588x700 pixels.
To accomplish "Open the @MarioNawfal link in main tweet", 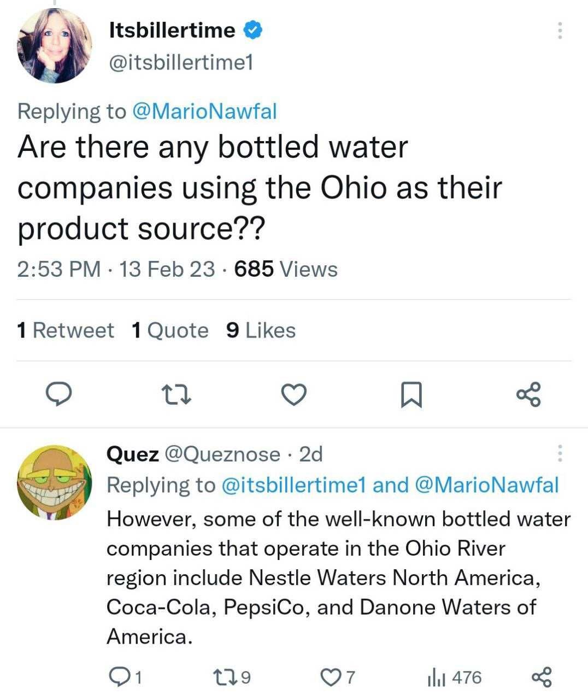I will [205, 111].
